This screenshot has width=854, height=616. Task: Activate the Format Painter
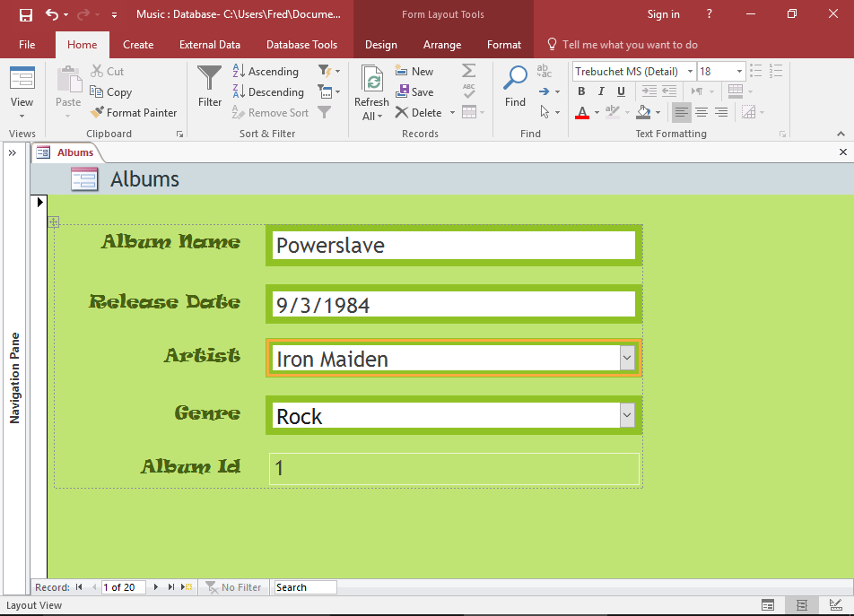[x=134, y=112]
